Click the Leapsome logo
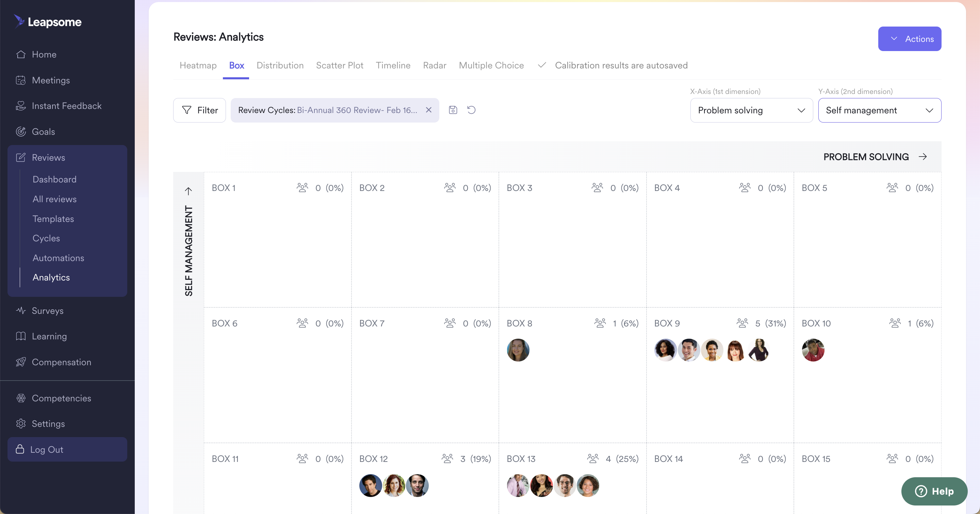The width and height of the screenshot is (980, 514). (48, 22)
